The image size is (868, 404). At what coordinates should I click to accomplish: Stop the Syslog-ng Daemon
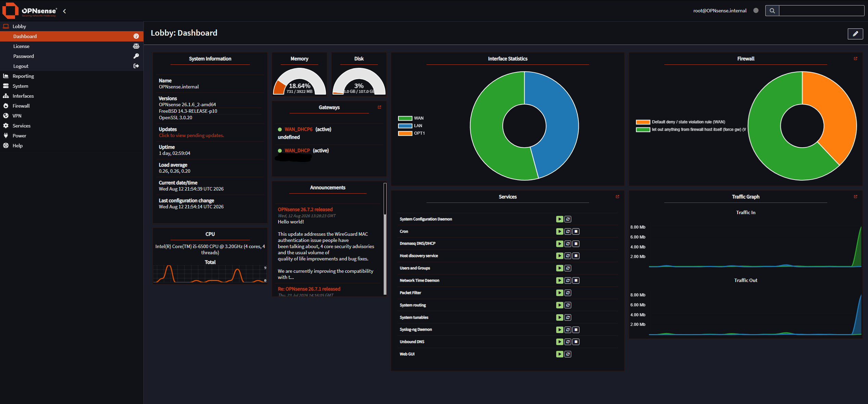point(576,330)
